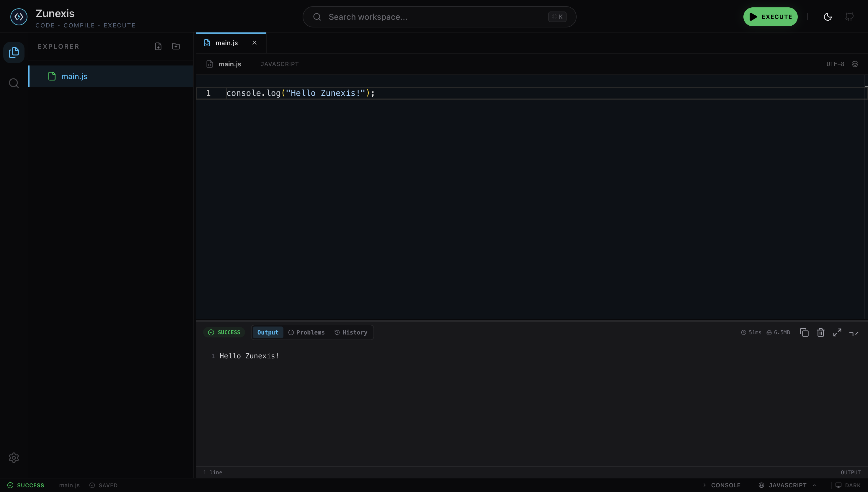The height and width of the screenshot is (492, 868).
Task: Toggle the moon theme icon
Action: coord(828,17)
